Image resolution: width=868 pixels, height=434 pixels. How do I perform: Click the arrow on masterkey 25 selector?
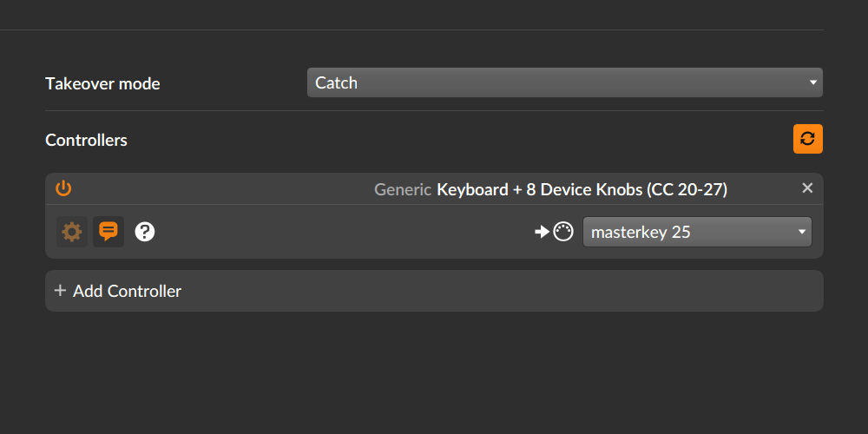[801, 232]
